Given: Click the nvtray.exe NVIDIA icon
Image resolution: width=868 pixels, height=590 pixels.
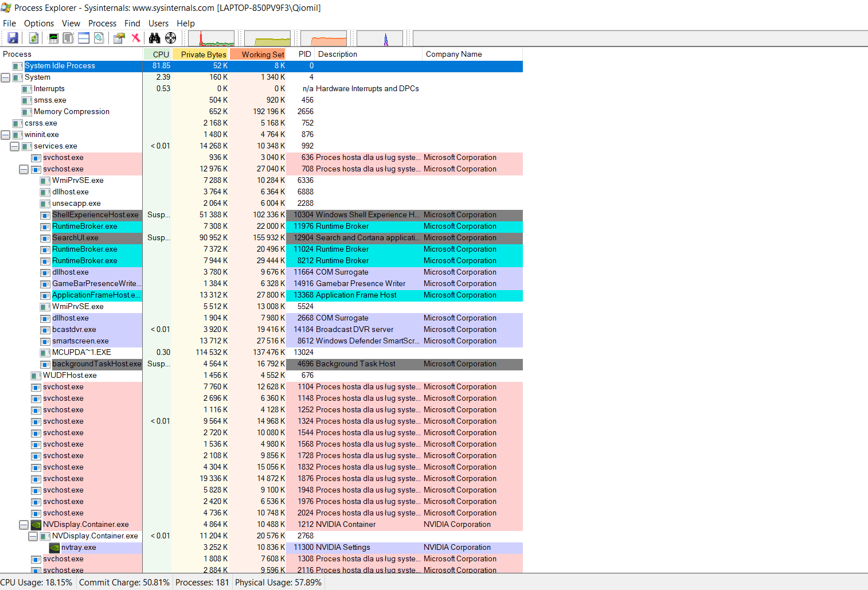Looking at the screenshot, I should pyautogui.click(x=54, y=548).
